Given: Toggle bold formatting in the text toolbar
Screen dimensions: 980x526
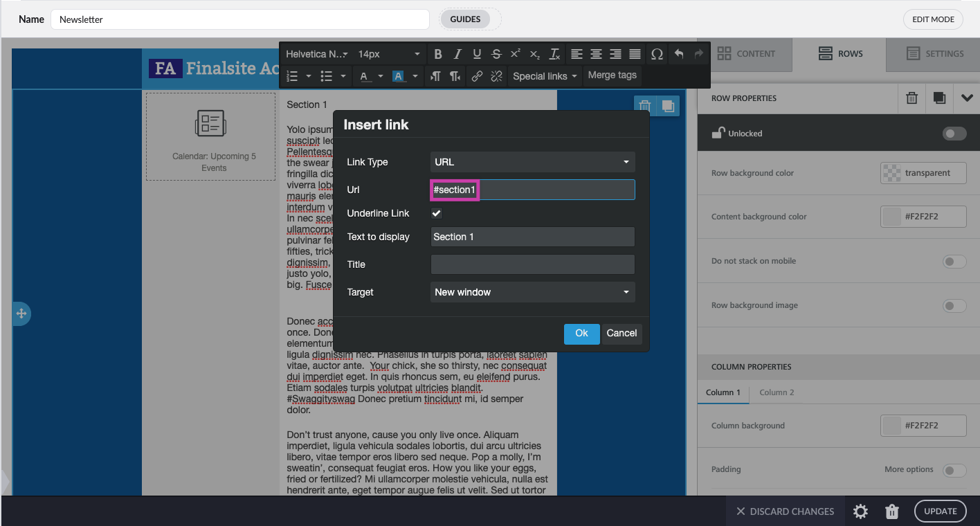Looking at the screenshot, I should 437,54.
